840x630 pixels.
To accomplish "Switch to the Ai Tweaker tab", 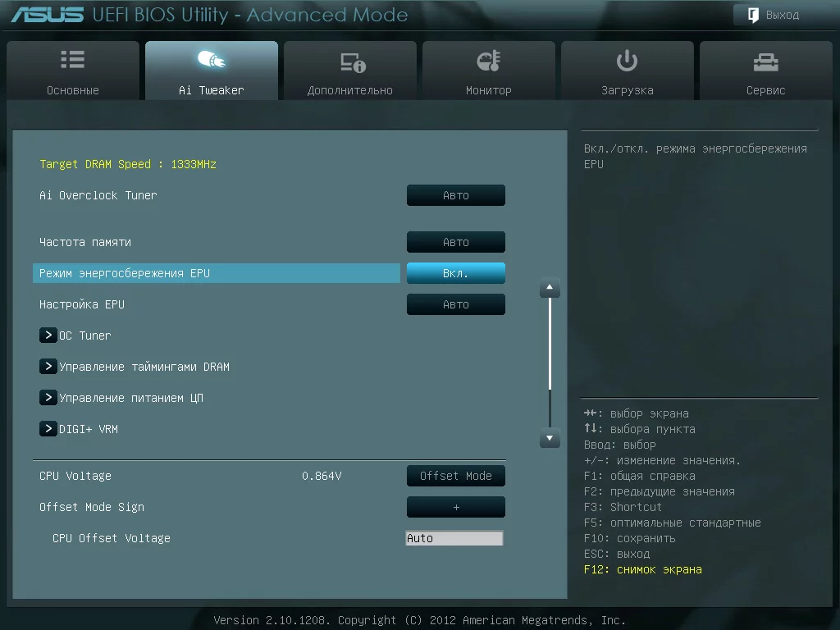I will tap(212, 71).
